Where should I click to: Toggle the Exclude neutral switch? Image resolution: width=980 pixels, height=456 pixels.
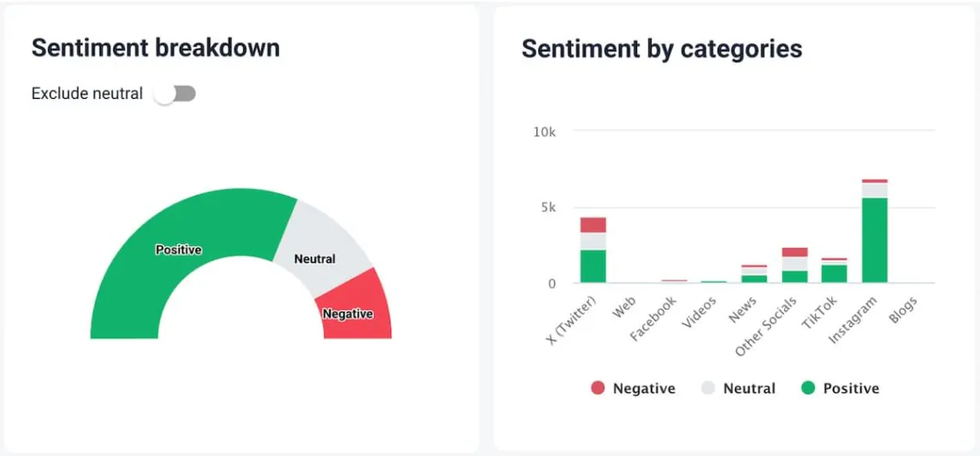(175, 94)
